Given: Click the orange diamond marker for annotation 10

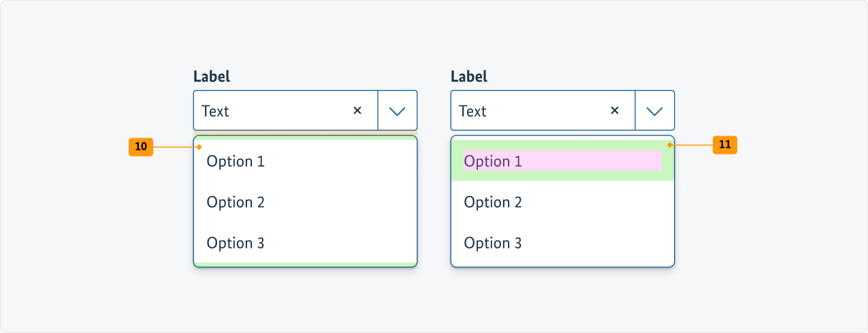Looking at the screenshot, I should click(199, 146).
